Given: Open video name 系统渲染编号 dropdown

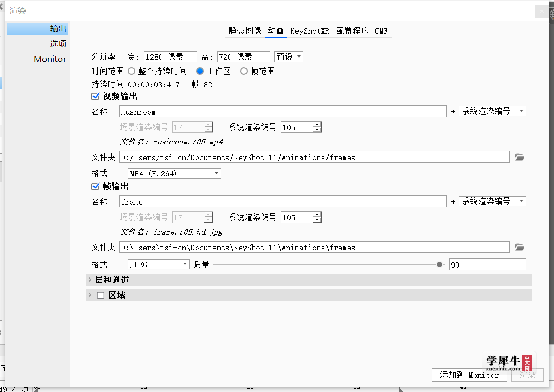Looking at the screenshot, I should (492, 111).
